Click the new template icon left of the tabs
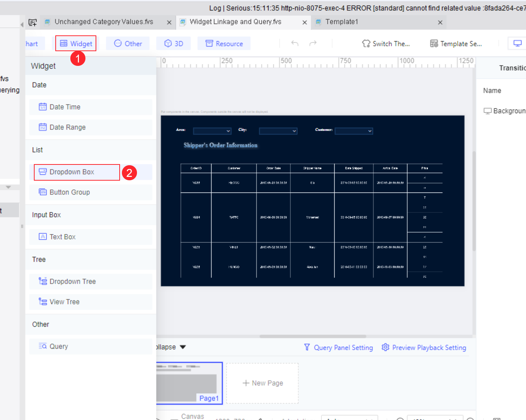This screenshot has width=526, height=420. point(33,23)
